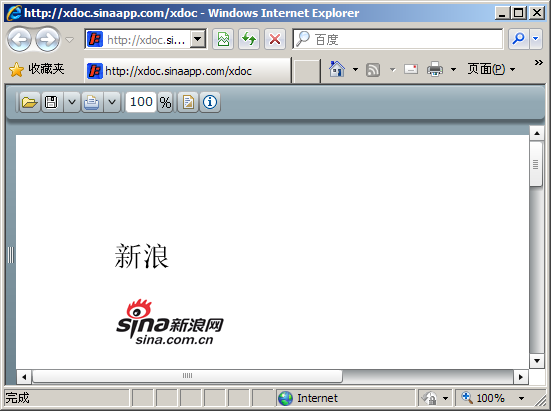The image size is (551, 411).
Task: Click the browser printer icon
Action: coord(435,69)
